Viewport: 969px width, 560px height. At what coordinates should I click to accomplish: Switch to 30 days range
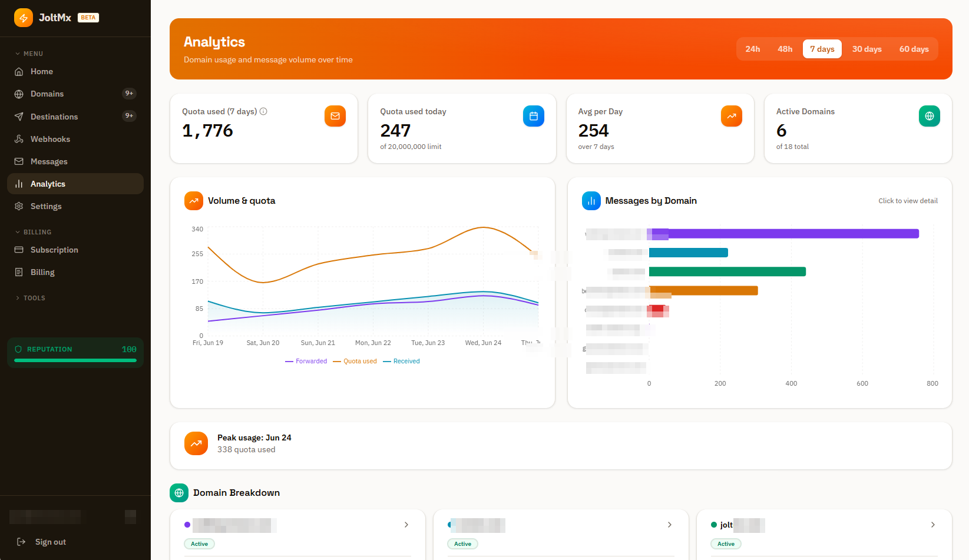(867, 49)
